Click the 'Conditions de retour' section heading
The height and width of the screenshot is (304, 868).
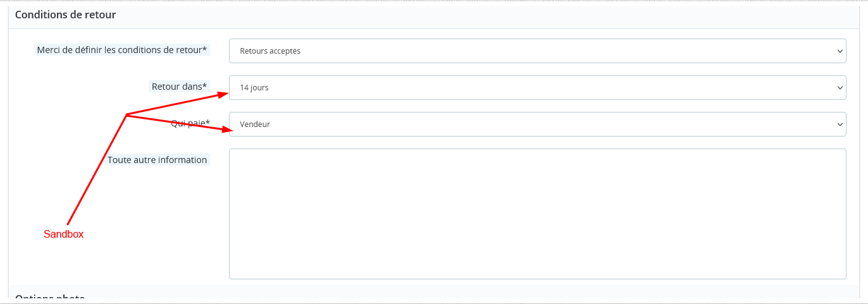point(65,15)
